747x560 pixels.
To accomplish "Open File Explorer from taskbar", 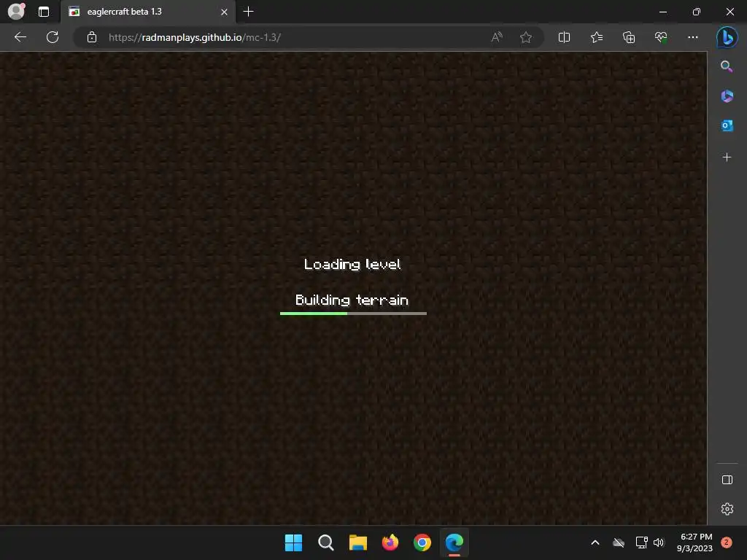I will point(357,542).
